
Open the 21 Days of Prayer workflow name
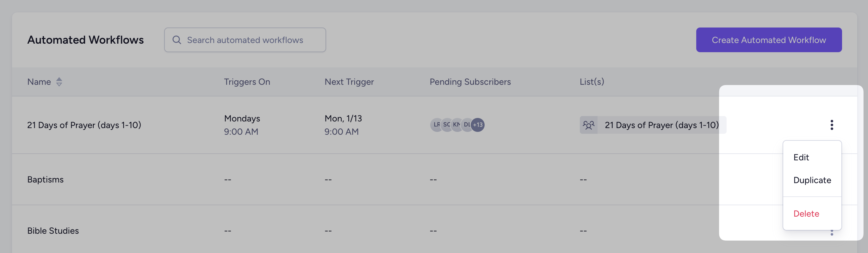tap(84, 125)
